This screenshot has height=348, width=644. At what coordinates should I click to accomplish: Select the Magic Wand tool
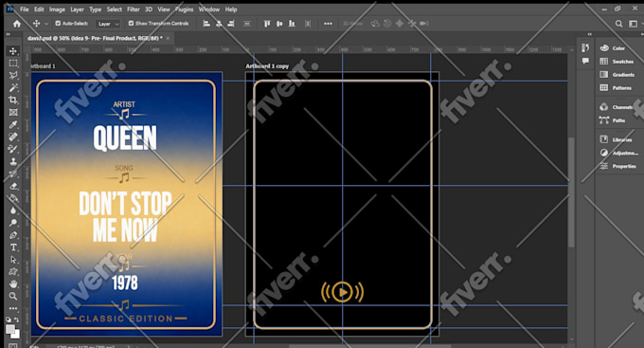pos(13,87)
